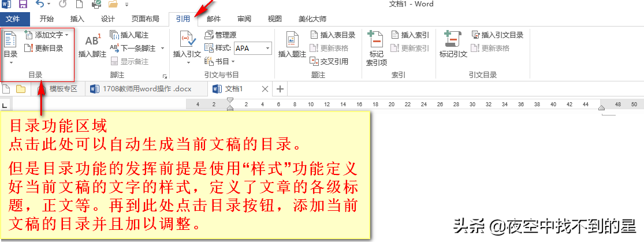Image resolution: width=644 pixels, height=242 pixels.
Task: Switch to the 页面布局 ribbon tab
Action: 145,19
